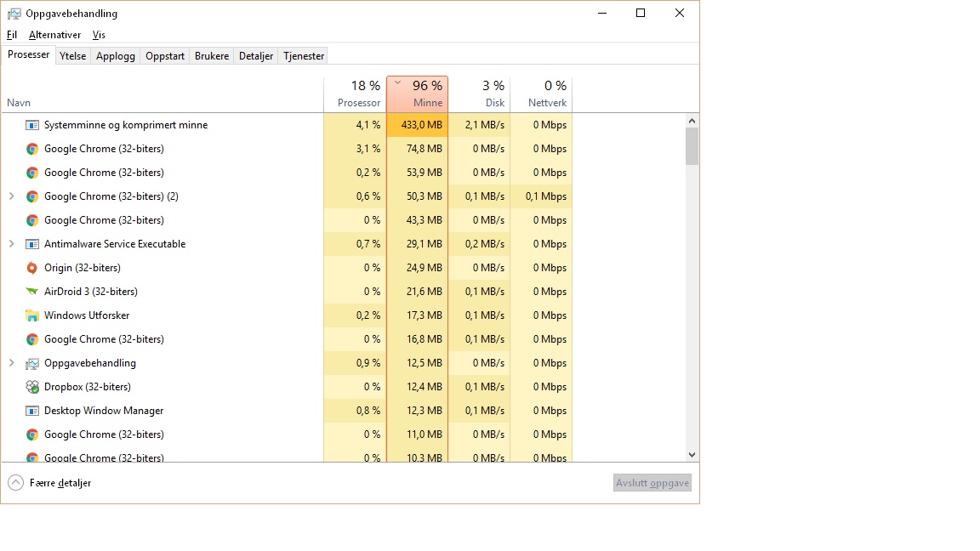Click the 24,9 MB memory cell

coord(418,268)
